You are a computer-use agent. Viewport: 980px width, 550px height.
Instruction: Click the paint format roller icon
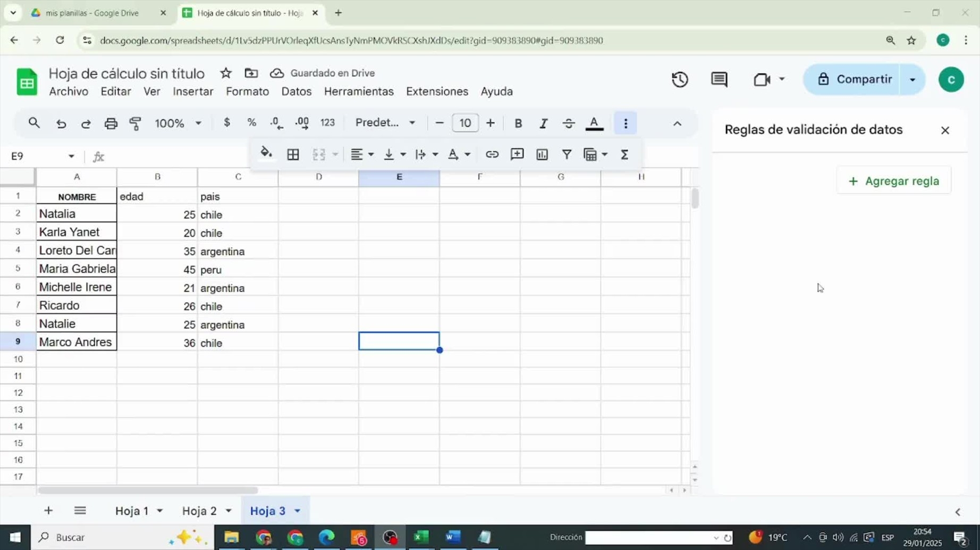coord(136,123)
